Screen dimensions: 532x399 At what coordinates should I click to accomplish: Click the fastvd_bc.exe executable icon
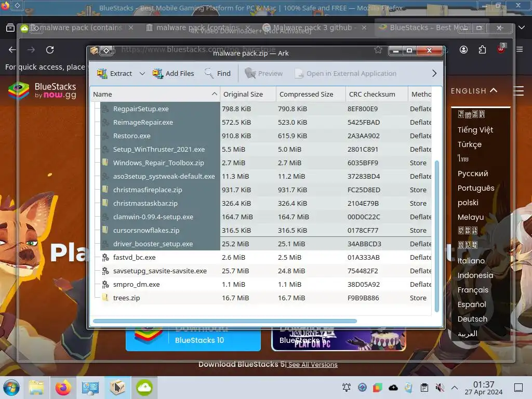pos(105,257)
